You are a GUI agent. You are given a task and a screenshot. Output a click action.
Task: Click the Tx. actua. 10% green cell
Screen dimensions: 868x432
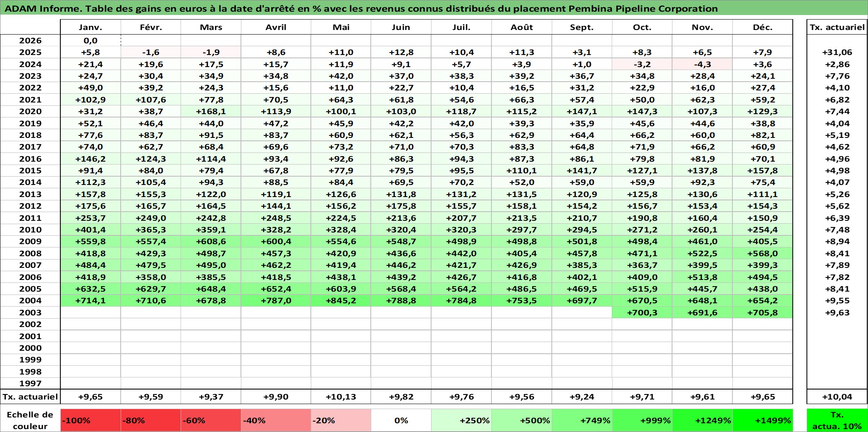coord(837,420)
